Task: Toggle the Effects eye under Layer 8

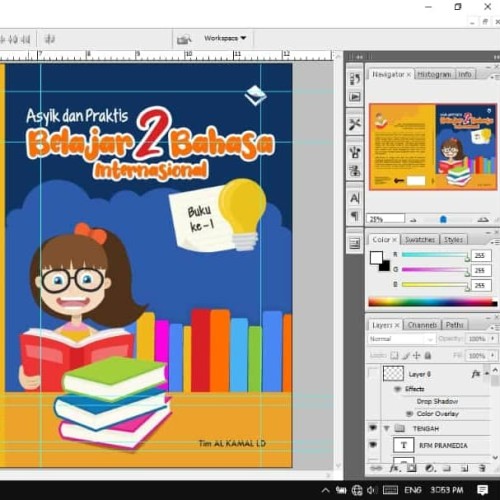Action: pyautogui.click(x=397, y=389)
